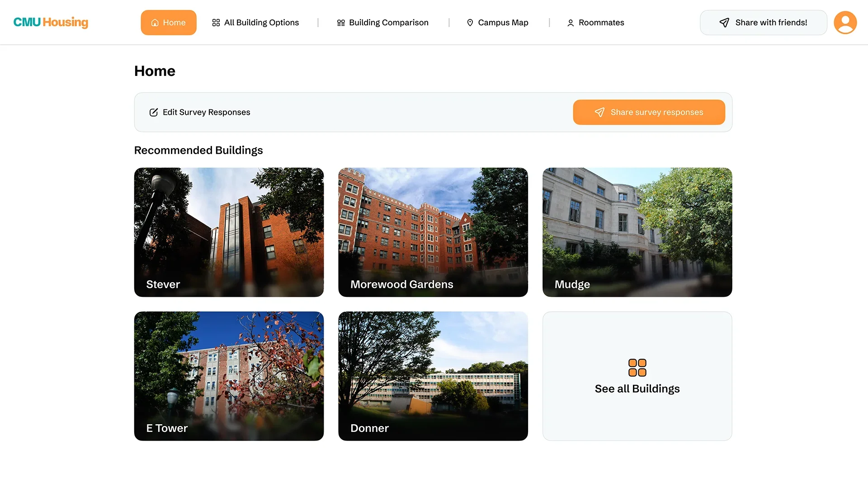This screenshot has width=868, height=488.
Task: Open the user profile avatar icon
Action: [845, 23]
